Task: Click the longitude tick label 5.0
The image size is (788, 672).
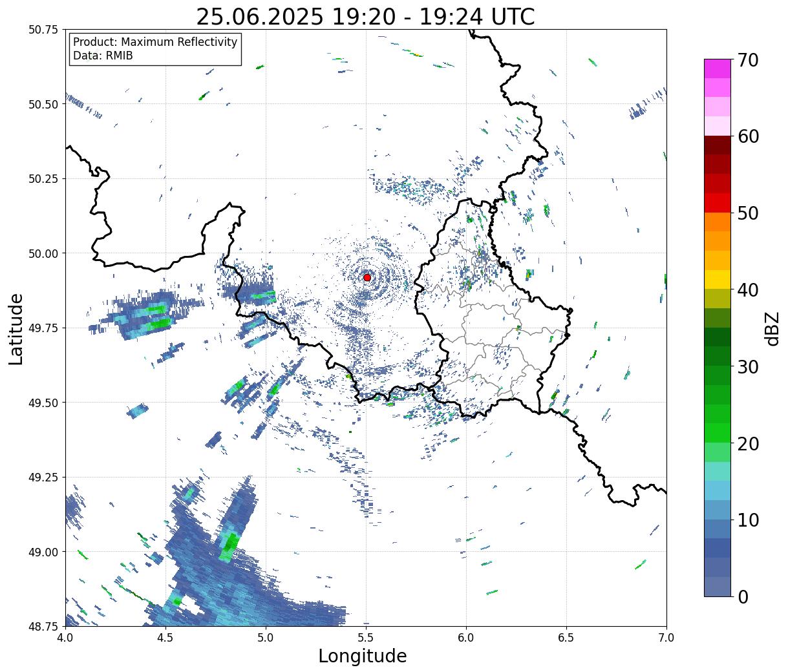Action: [266, 637]
